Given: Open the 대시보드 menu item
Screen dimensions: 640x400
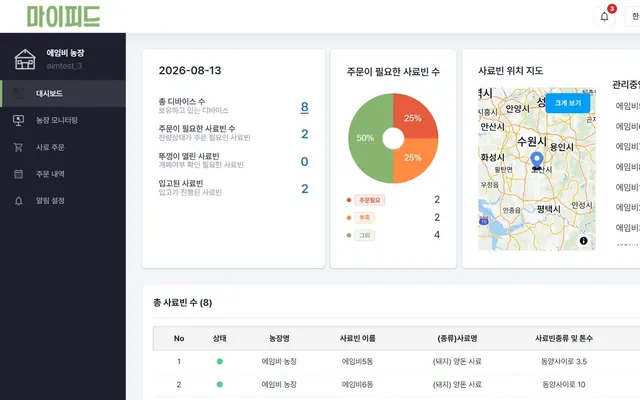Looking at the screenshot, I should (63, 93).
